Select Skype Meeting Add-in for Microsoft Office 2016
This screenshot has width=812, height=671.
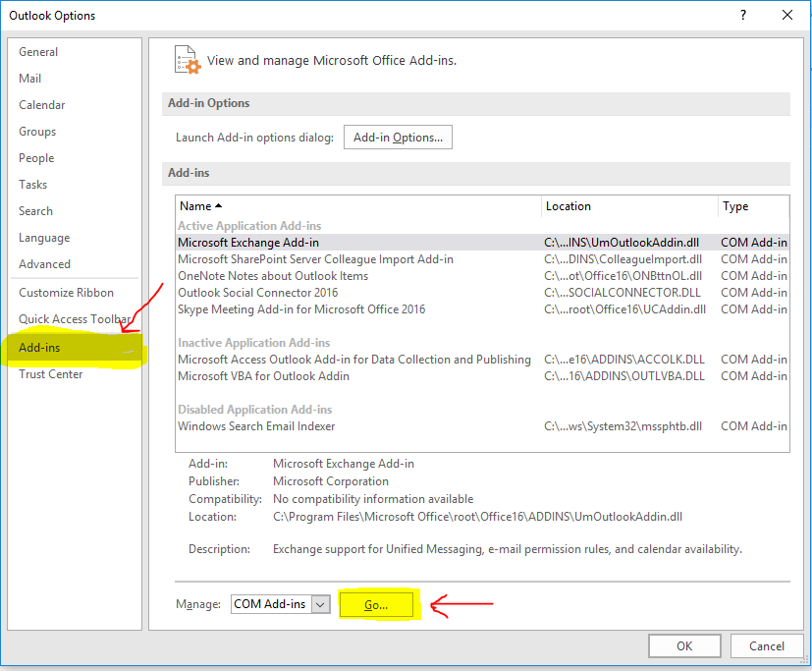click(x=482, y=309)
